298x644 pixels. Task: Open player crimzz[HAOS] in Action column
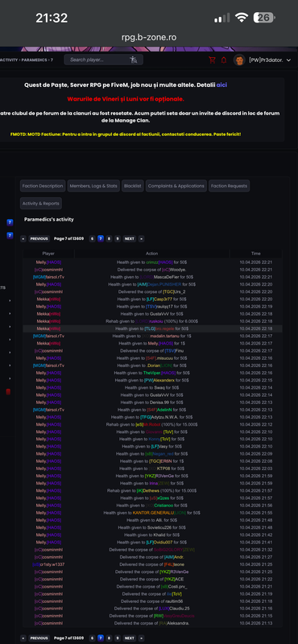159,262
